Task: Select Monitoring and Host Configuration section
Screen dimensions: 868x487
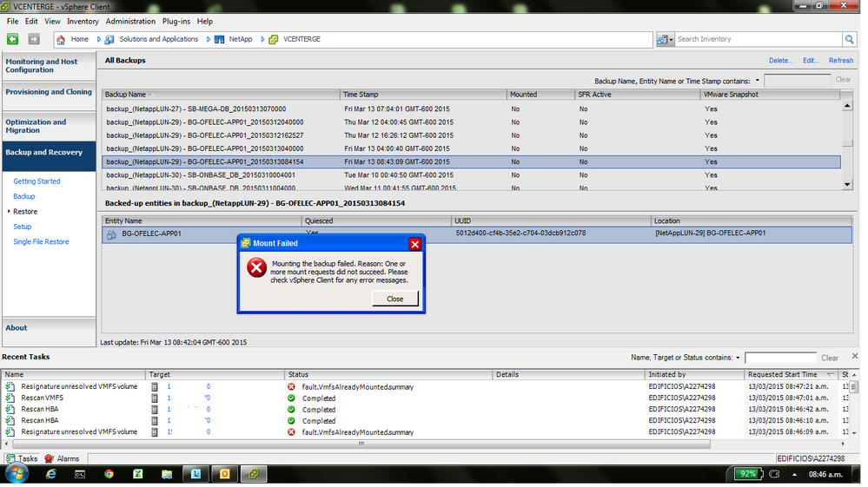Action: click(x=50, y=66)
